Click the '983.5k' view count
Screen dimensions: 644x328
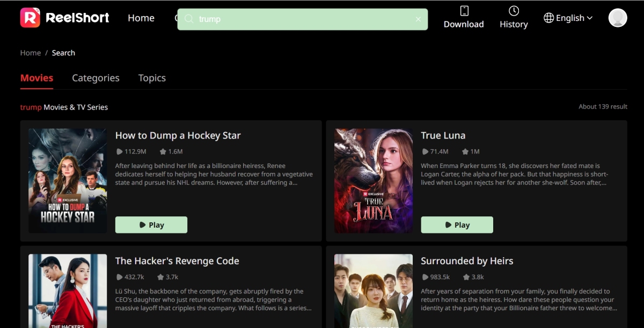440,277
